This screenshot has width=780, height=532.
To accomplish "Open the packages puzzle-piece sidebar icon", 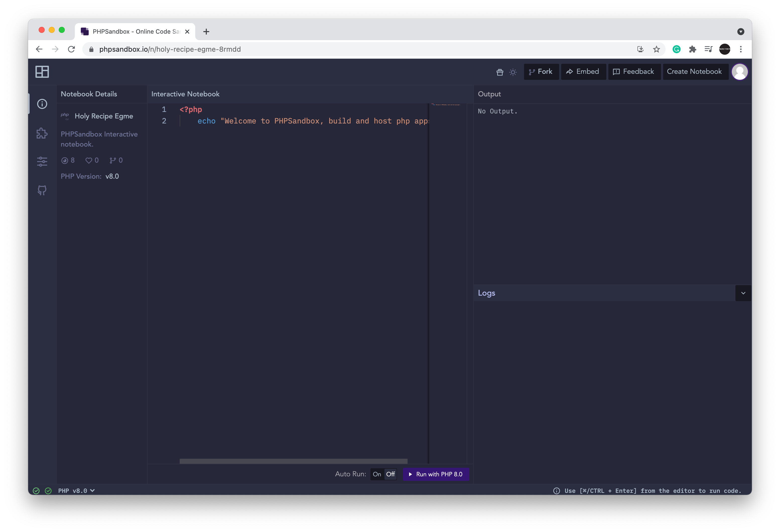I will (x=42, y=133).
